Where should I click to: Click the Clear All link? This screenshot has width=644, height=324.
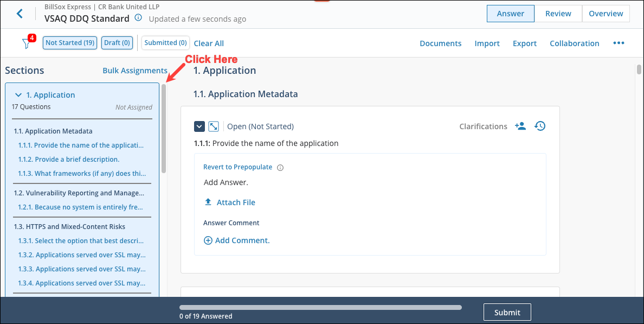(209, 43)
